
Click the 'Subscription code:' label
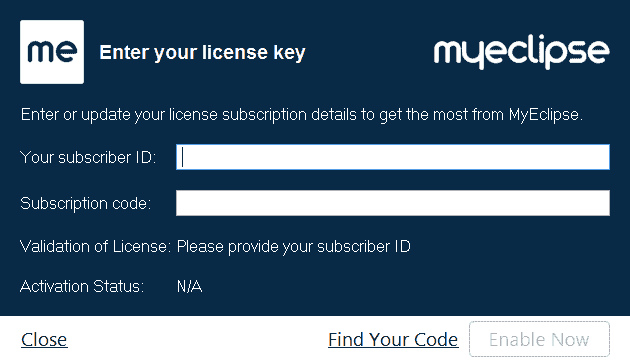point(86,204)
